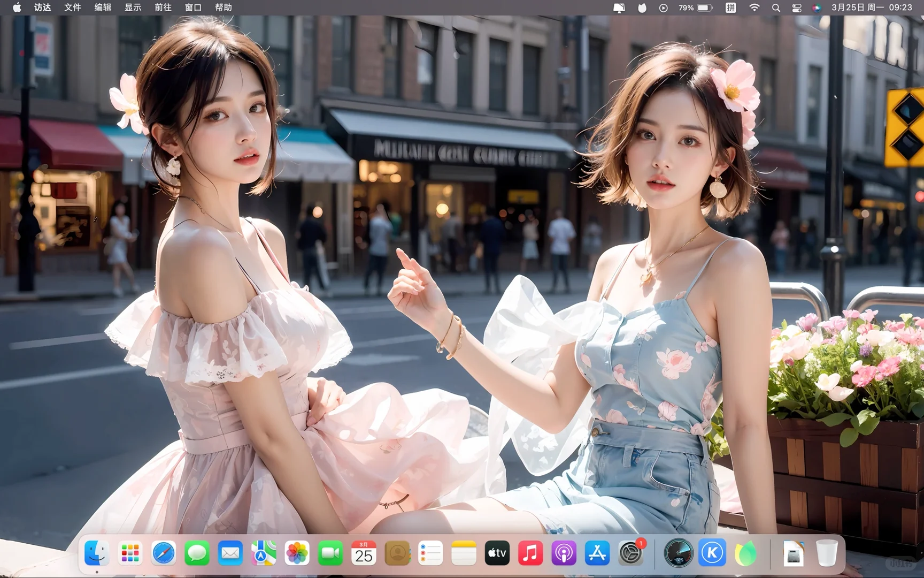Switch the 拼 Pinyin input source
The image size is (924, 578).
731,7
